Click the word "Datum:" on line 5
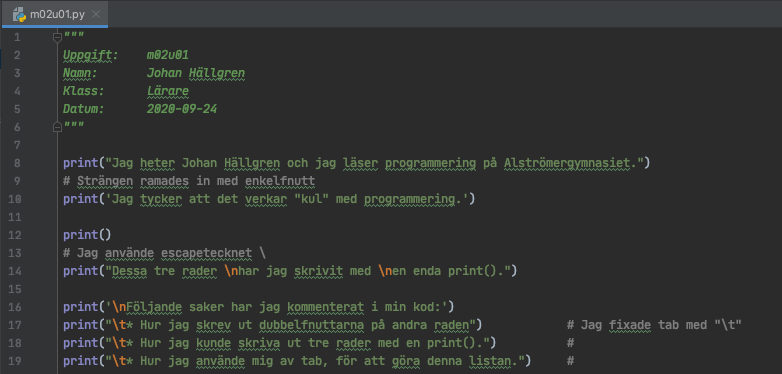The height and width of the screenshot is (374, 782). click(x=84, y=109)
